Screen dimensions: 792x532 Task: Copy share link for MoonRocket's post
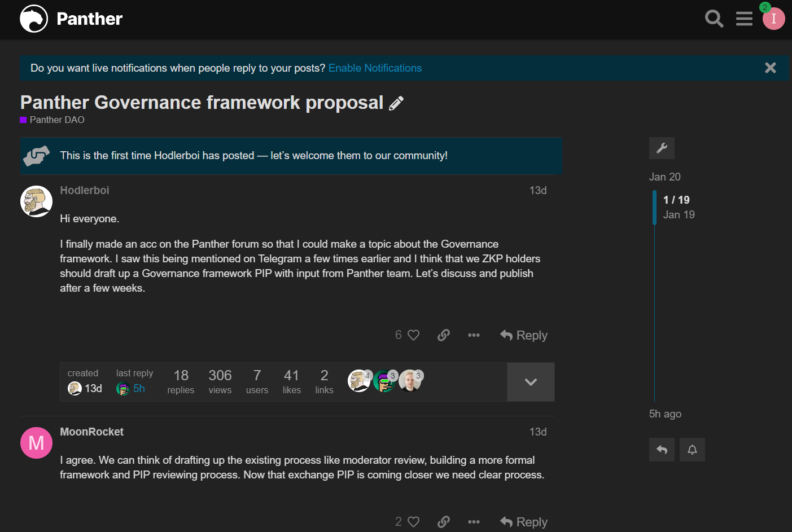coord(444,522)
